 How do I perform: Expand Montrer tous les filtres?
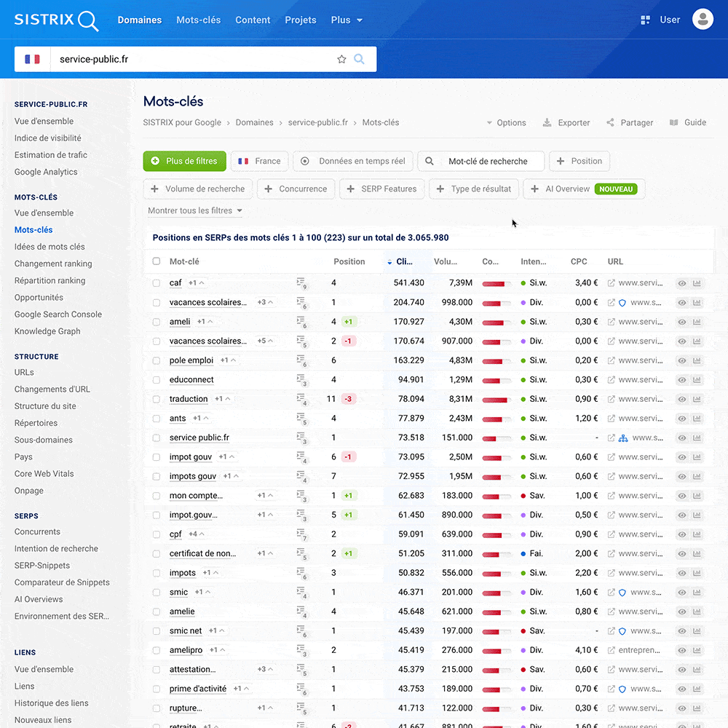(x=195, y=211)
